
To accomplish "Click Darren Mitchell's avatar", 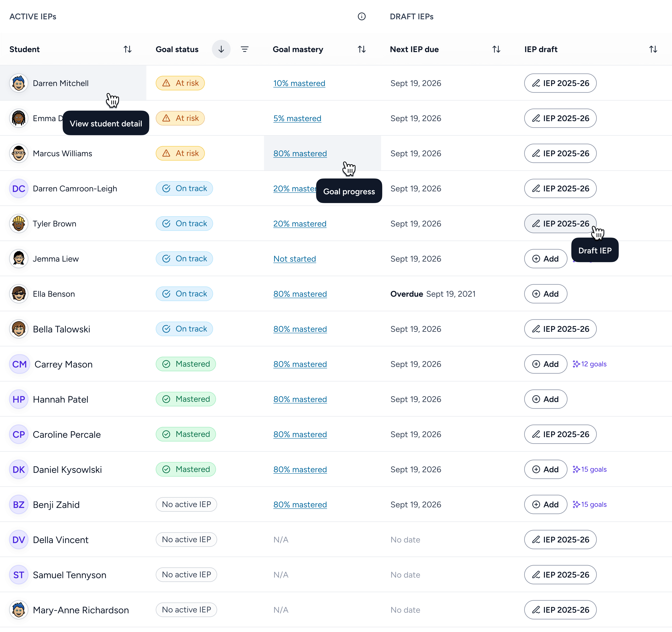I will pos(19,83).
